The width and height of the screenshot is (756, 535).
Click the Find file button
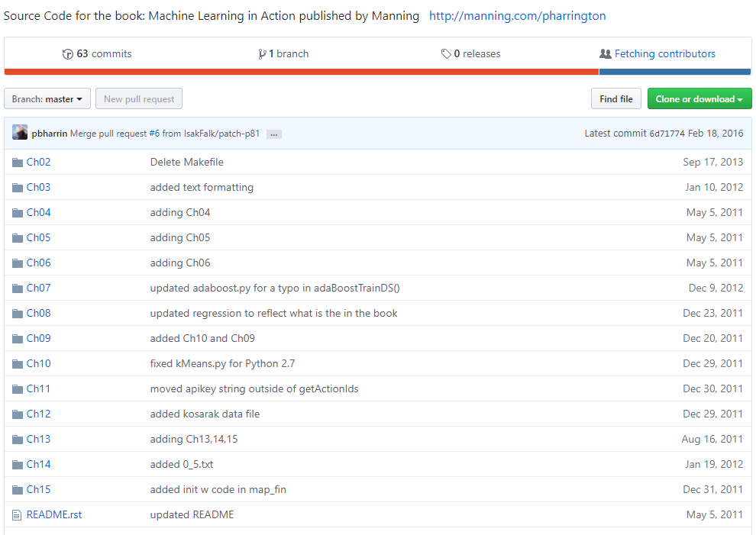615,98
